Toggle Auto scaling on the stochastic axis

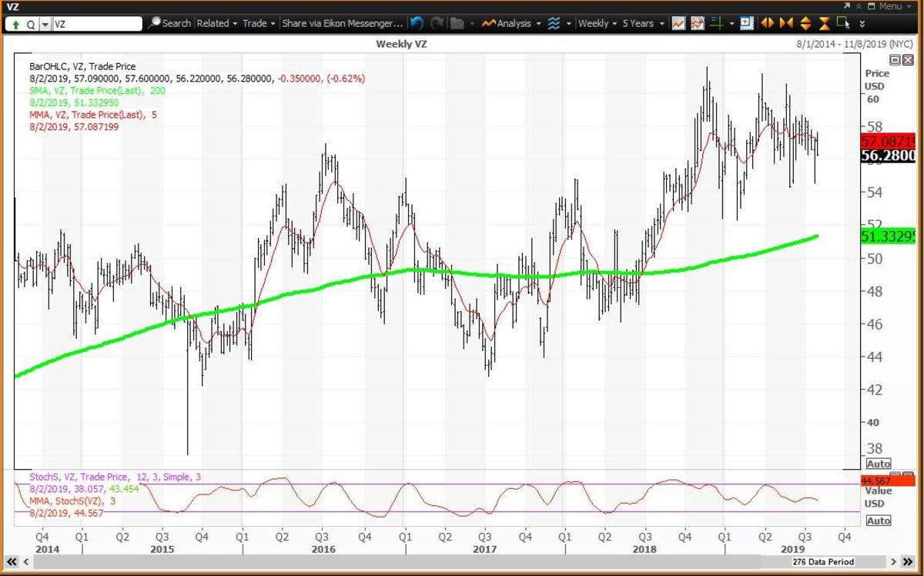879,521
